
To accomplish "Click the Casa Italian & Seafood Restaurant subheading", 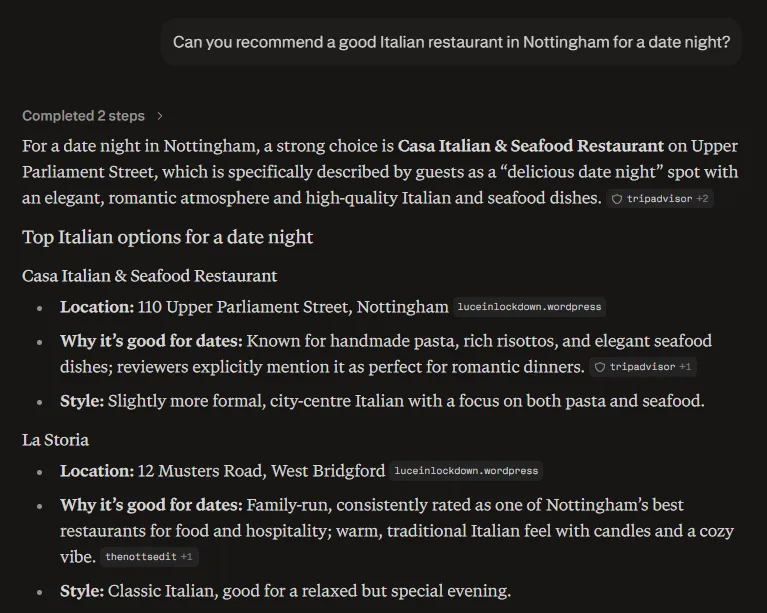I will pos(150,276).
